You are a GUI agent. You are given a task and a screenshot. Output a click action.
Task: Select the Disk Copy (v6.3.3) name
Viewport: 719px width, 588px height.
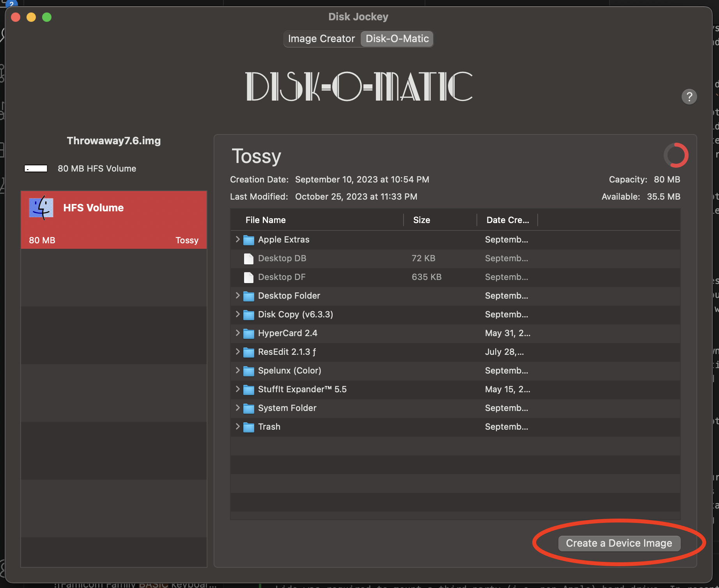[x=296, y=314]
